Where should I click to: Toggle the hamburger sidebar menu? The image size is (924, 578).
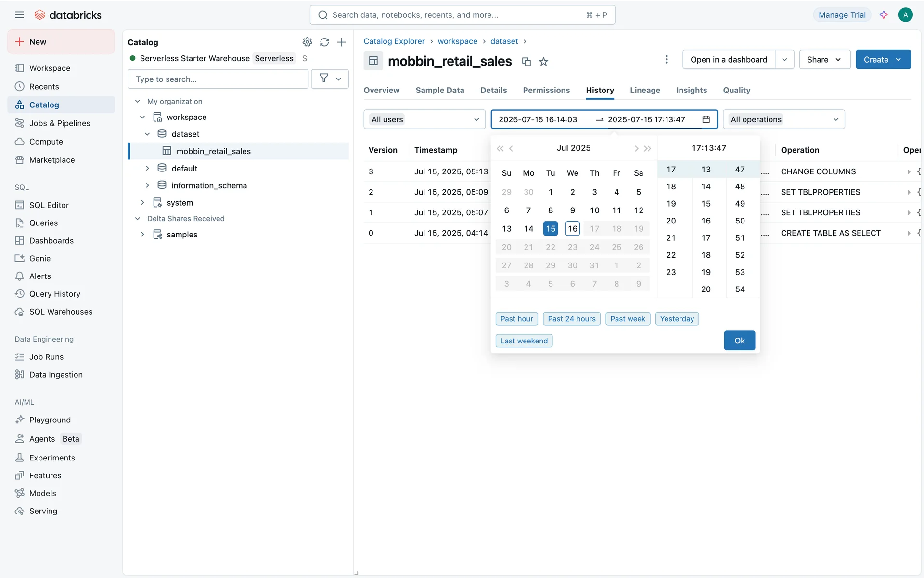coord(19,15)
